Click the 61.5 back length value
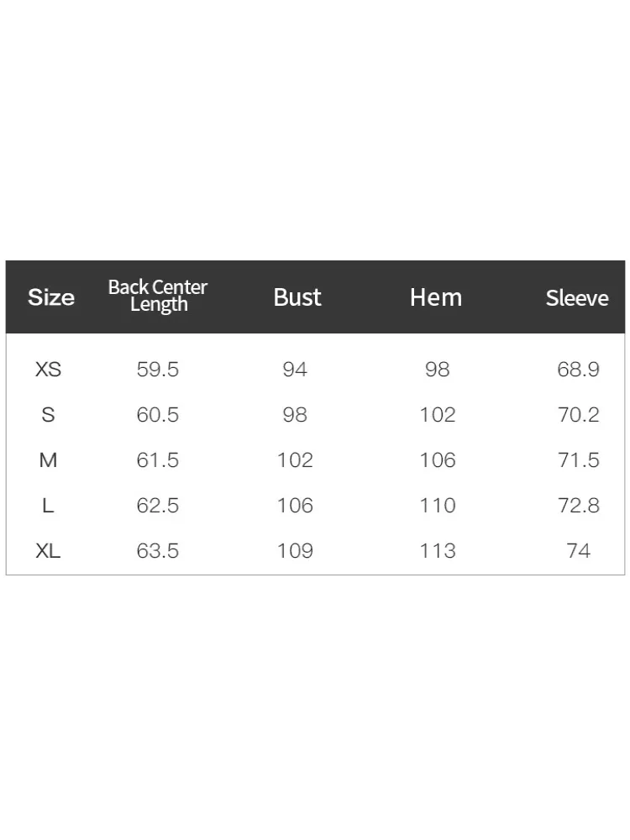Viewport: 630px width, 840px height. point(158,460)
